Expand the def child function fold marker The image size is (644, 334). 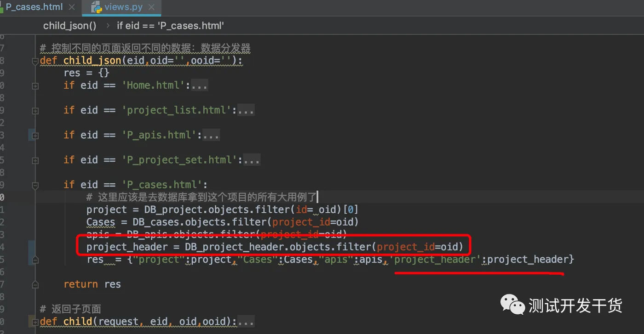click(35, 322)
